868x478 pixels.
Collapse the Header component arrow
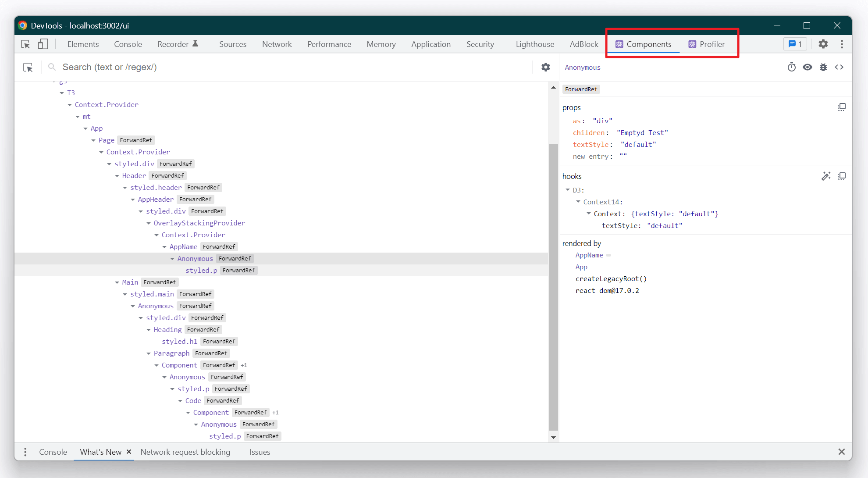pos(117,176)
